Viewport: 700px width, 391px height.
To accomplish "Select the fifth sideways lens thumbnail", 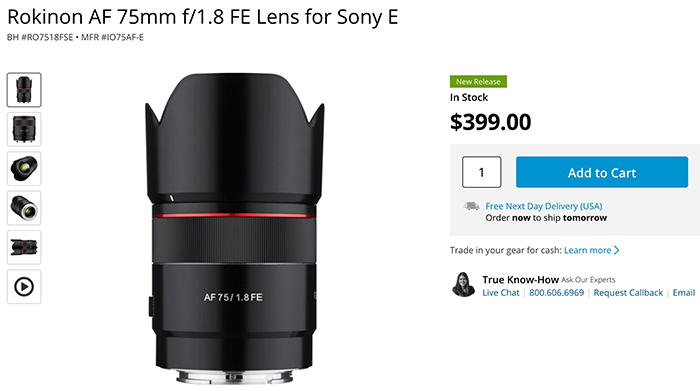I will pyautogui.click(x=24, y=247).
